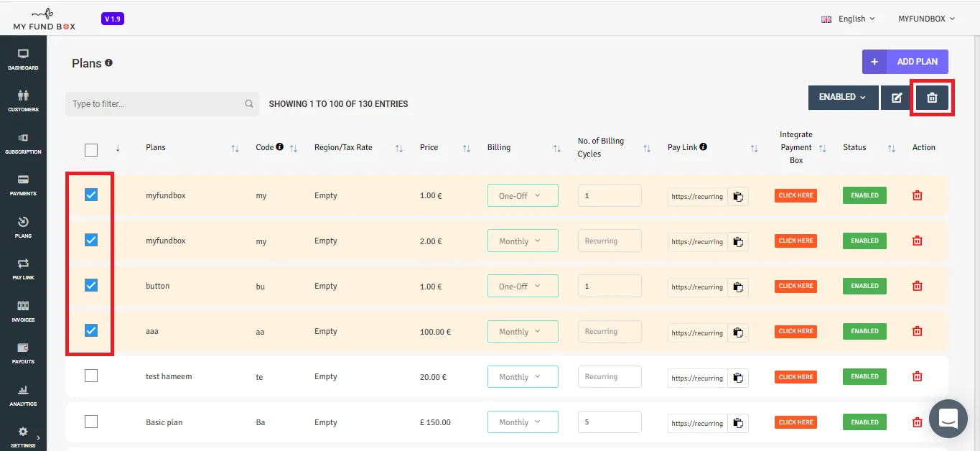Click billing cycles field of Basic plan
Viewport: 980px width, 451px height.
point(610,422)
